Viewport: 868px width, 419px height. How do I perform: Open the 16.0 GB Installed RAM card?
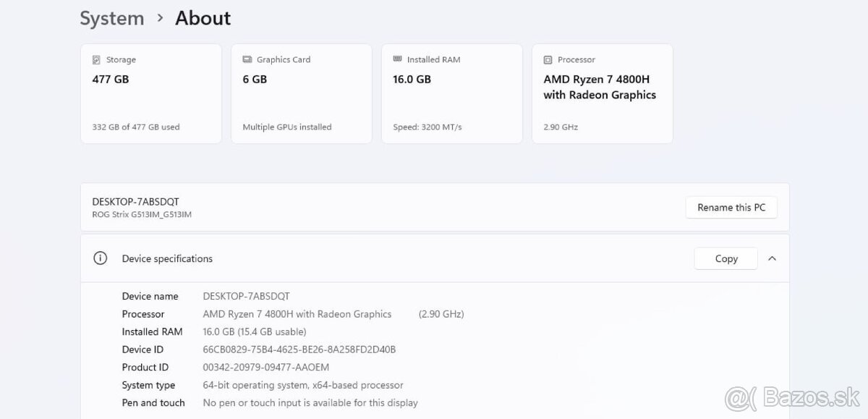click(x=451, y=93)
